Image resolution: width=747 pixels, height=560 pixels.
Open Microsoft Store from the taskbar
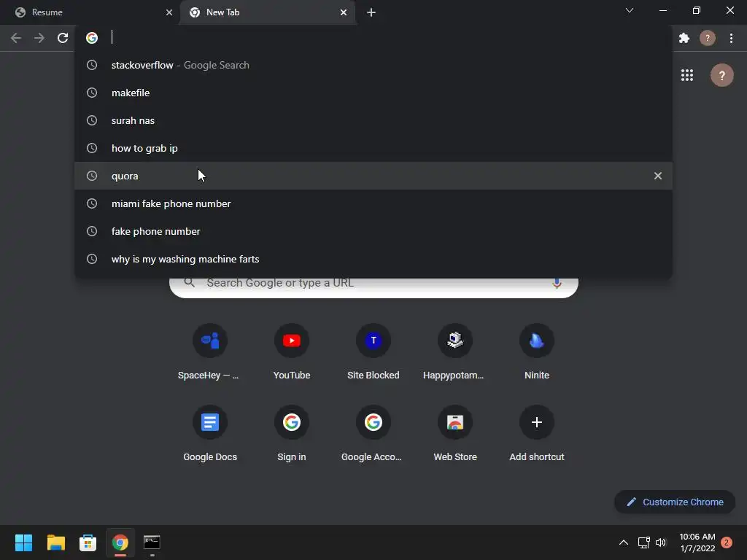[x=88, y=542]
